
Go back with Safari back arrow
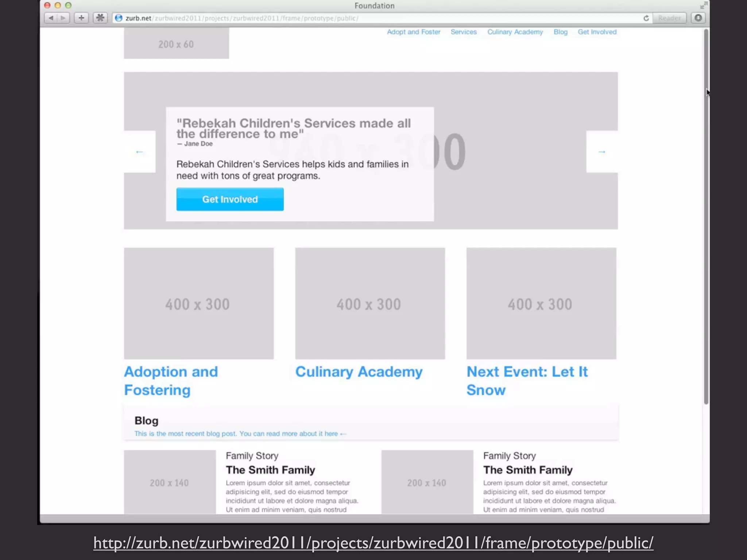[51, 18]
